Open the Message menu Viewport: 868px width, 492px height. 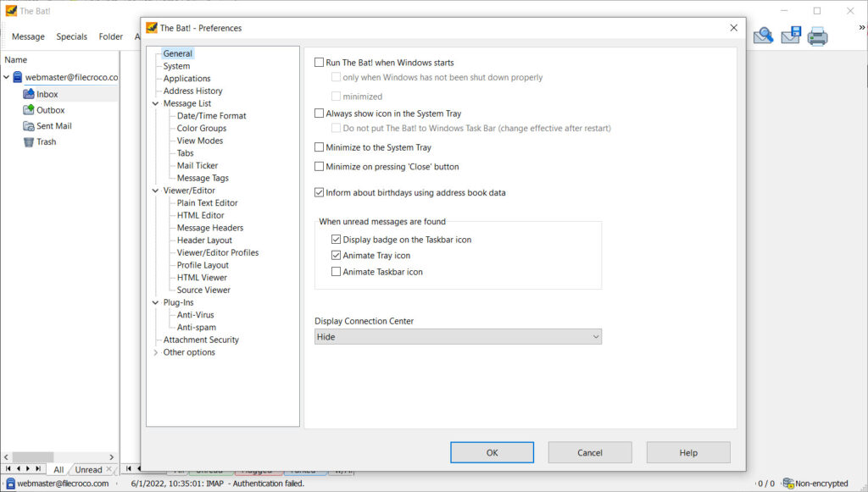tap(28, 36)
